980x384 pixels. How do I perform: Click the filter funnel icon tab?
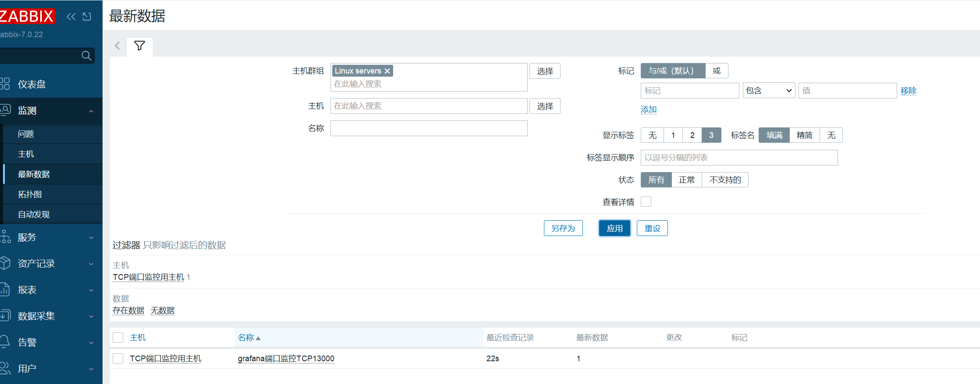139,46
